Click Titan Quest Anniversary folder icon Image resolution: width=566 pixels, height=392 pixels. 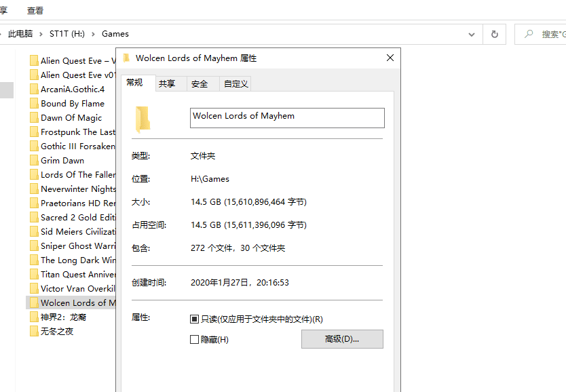coord(35,275)
